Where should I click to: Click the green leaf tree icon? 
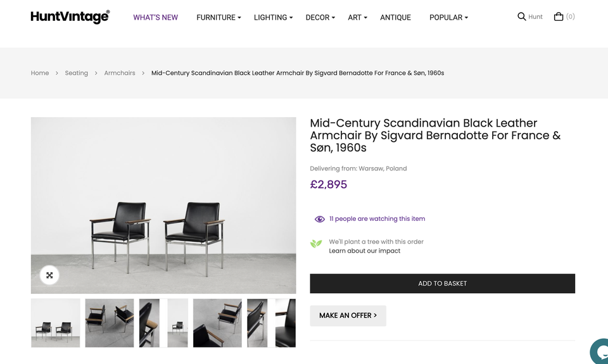point(316,244)
